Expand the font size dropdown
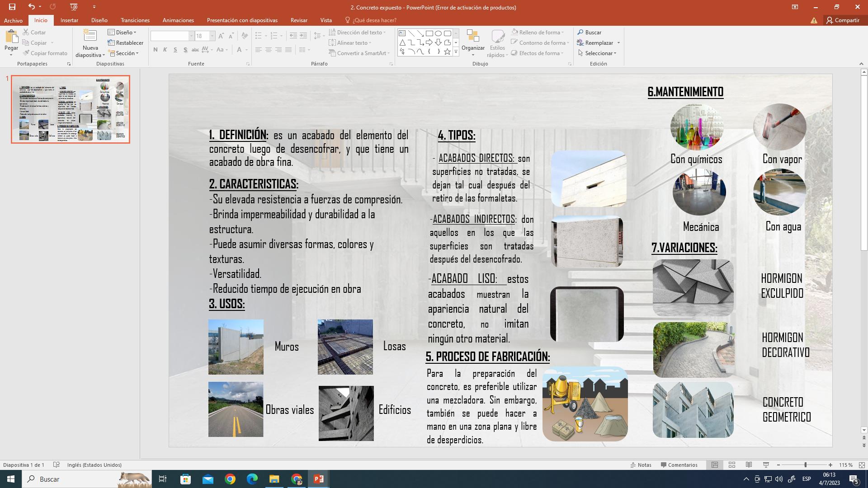 [x=212, y=36]
